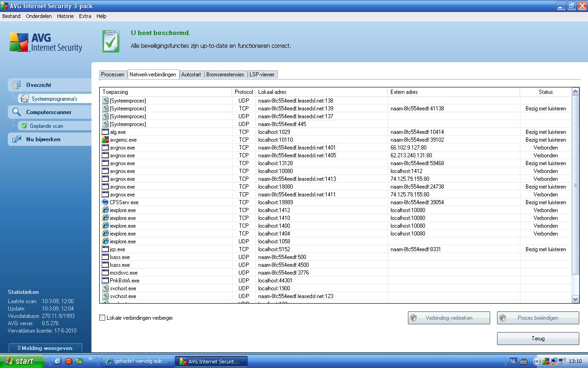Select the alg.exe process icon

click(105, 132)
